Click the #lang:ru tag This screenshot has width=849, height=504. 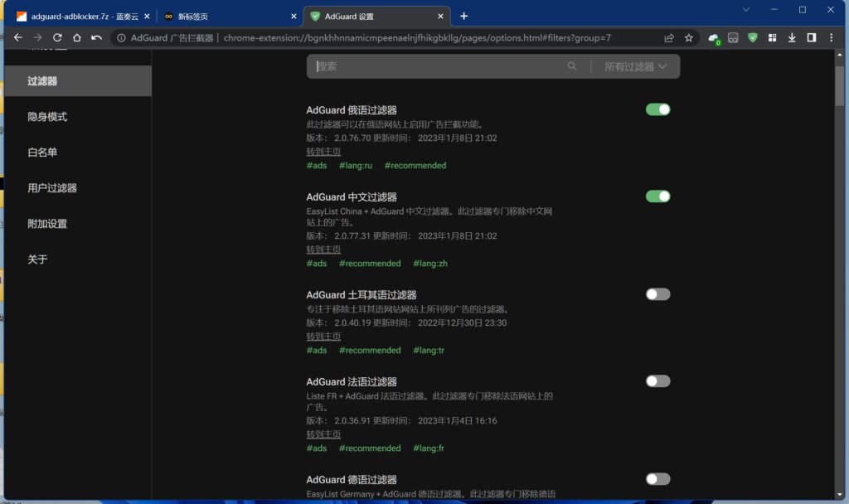point(356,166)
